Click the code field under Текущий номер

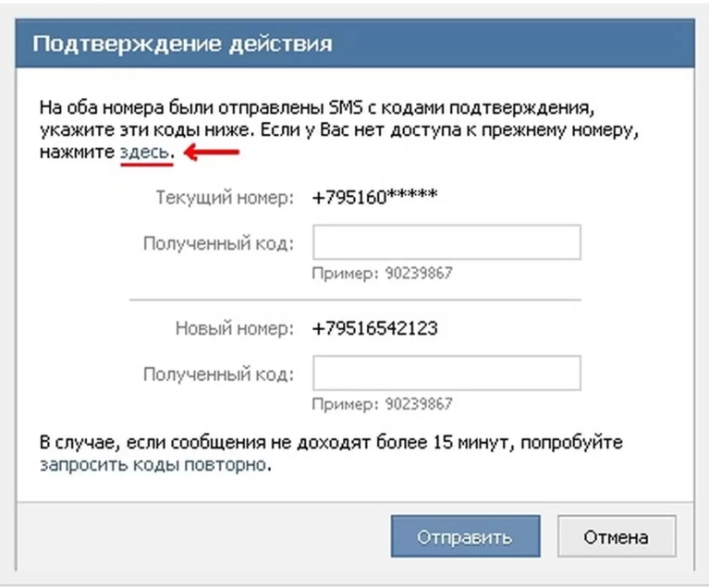(446, 242)
